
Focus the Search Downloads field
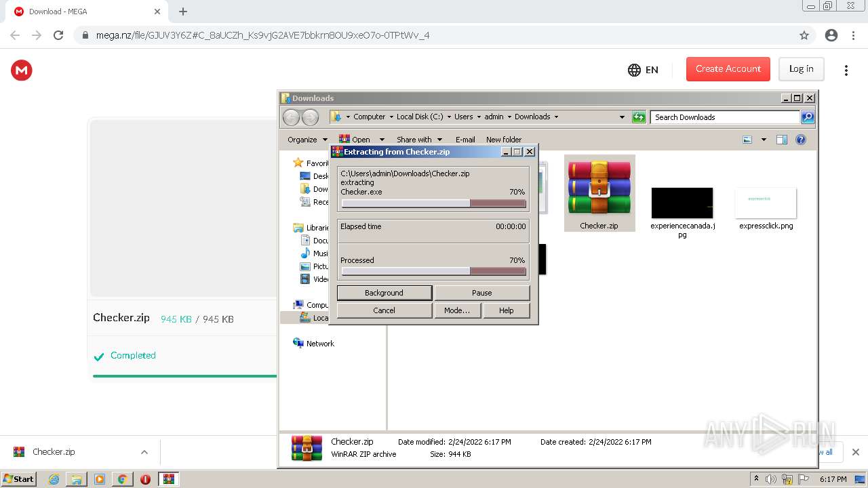(725, 117)
